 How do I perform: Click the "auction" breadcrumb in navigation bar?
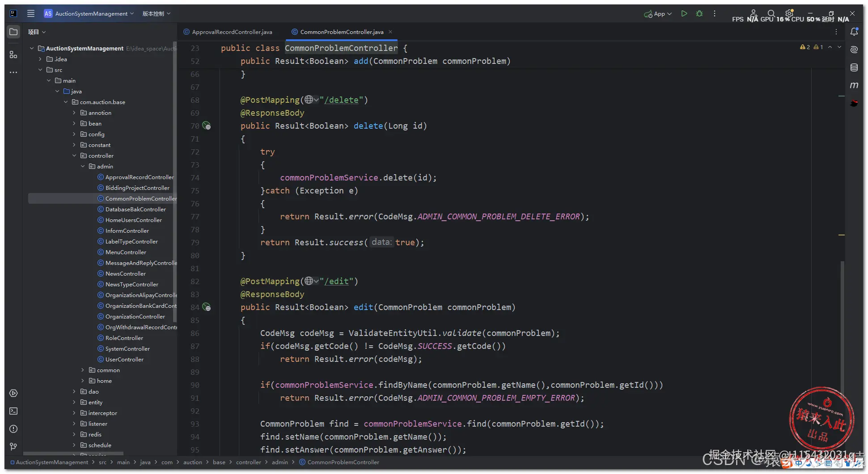click(x=192, y=462)
